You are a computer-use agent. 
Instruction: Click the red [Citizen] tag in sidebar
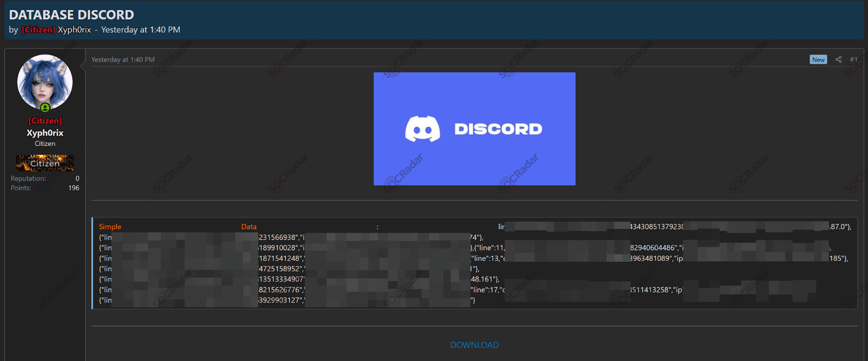click(45, 121)
